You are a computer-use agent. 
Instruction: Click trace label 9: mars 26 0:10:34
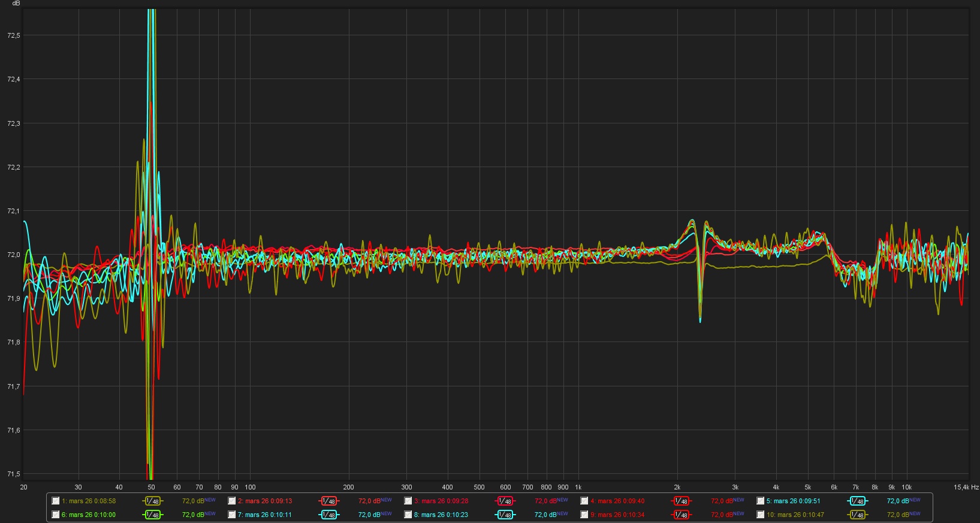click(617, 515)
